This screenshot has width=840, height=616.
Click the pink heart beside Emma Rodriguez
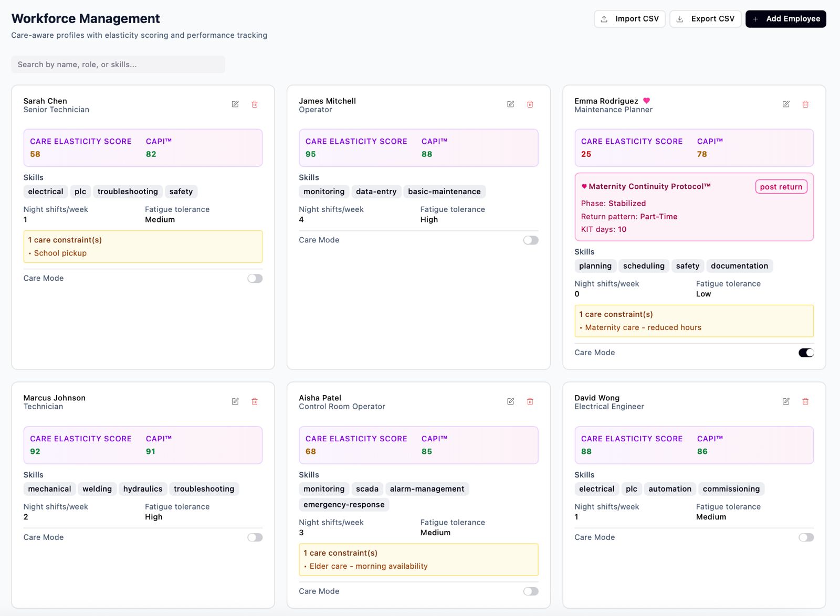(647, 101)
